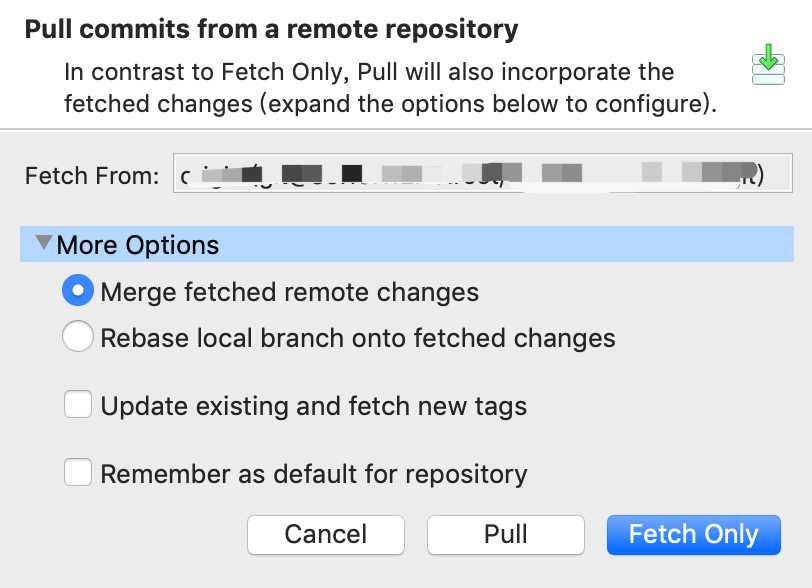Click the dialog title "Pull commits from a remote repository"

(x=271, y=30)
